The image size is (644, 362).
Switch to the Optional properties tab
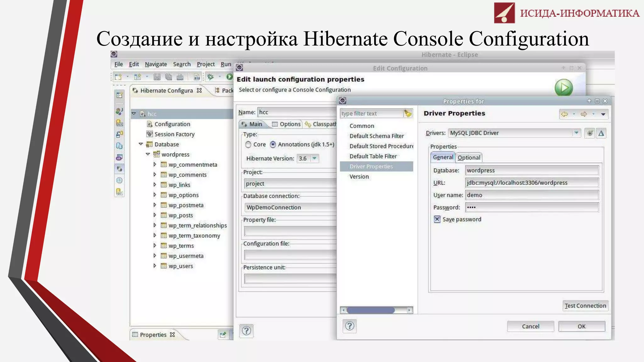[469, 157]
